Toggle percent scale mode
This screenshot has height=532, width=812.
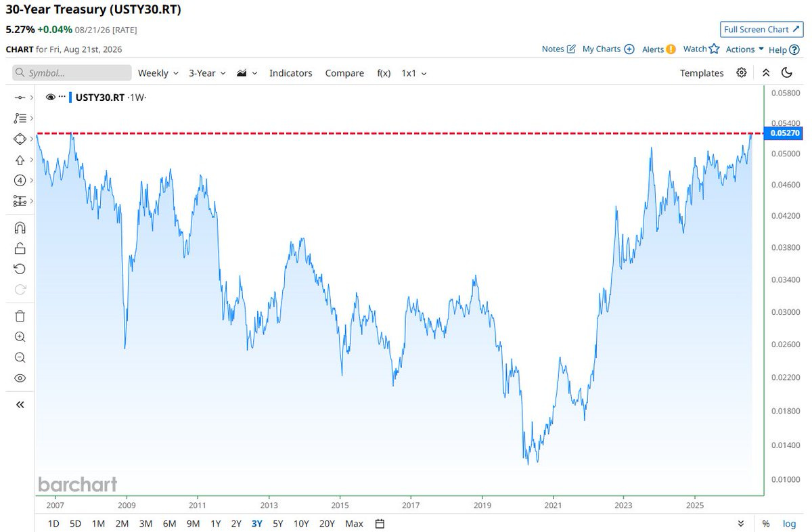click(766, 524)
